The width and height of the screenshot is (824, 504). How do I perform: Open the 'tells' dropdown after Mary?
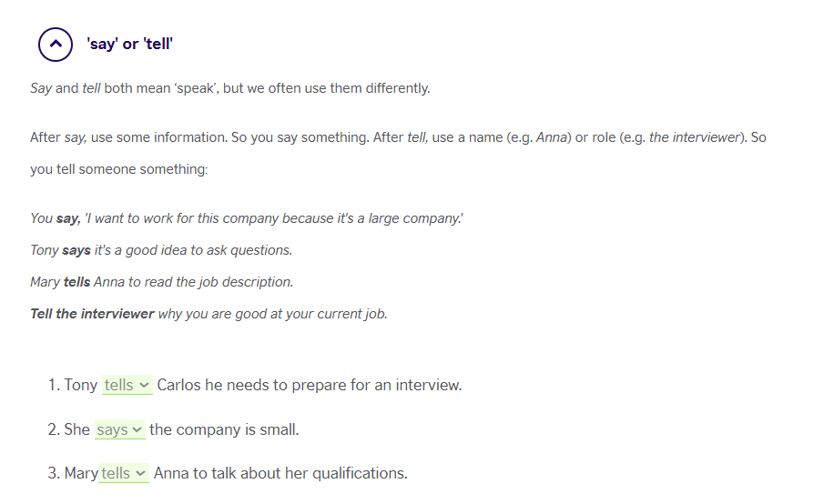click(x=124, y=473)
